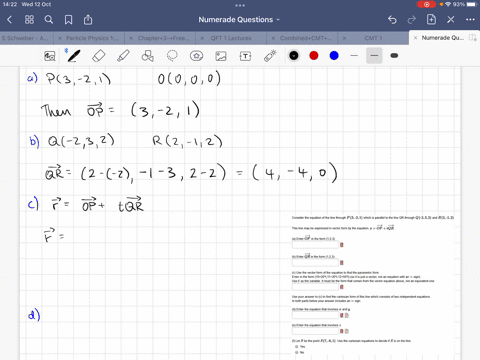Select the Image insert tool
Viewport: 480px width, 360px height.
click(x=221, y=56)
